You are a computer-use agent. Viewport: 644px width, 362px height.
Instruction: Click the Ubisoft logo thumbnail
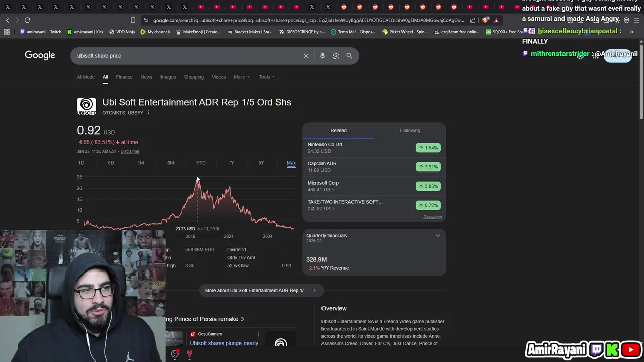click(87, 106)
